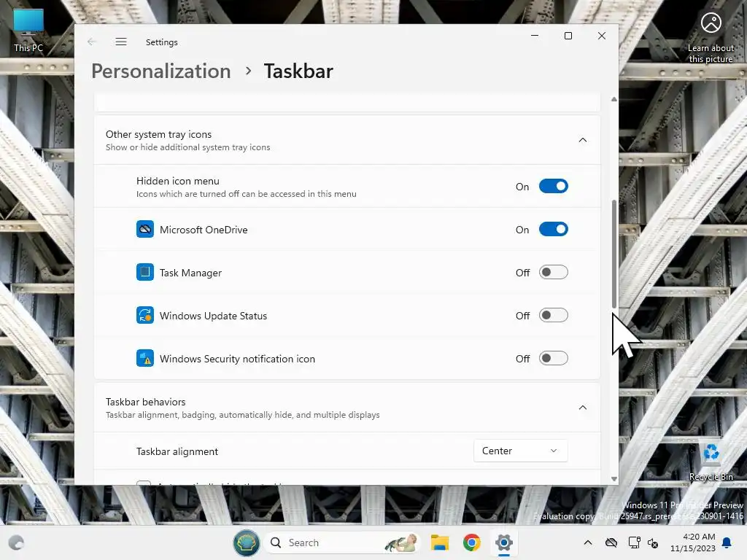747x560 pixels.
Task: Click the Windows Update Status app icon
Action: pyautogui.click(x=145, y=315)
